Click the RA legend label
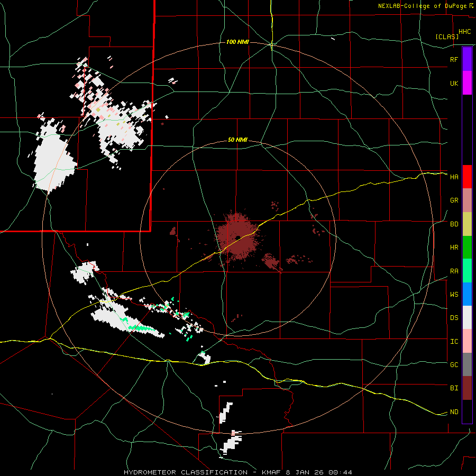476x476 pixels. pos(454,271)
